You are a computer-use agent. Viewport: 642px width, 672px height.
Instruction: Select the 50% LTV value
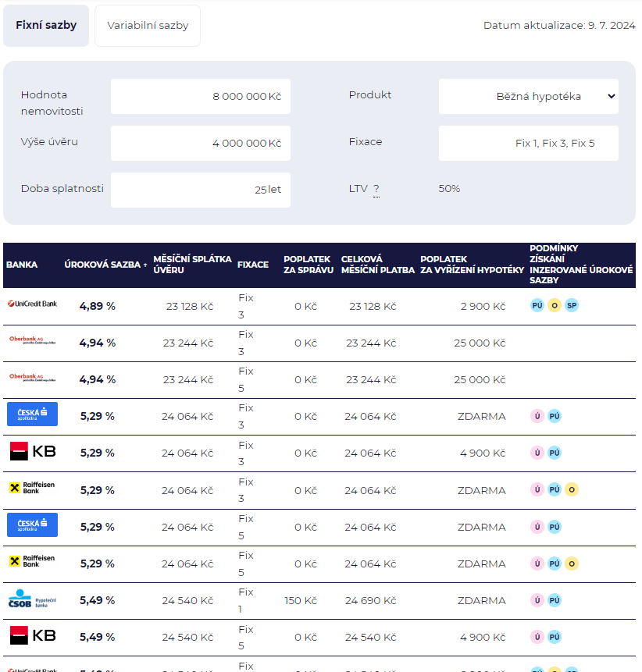tap(449, 189)
